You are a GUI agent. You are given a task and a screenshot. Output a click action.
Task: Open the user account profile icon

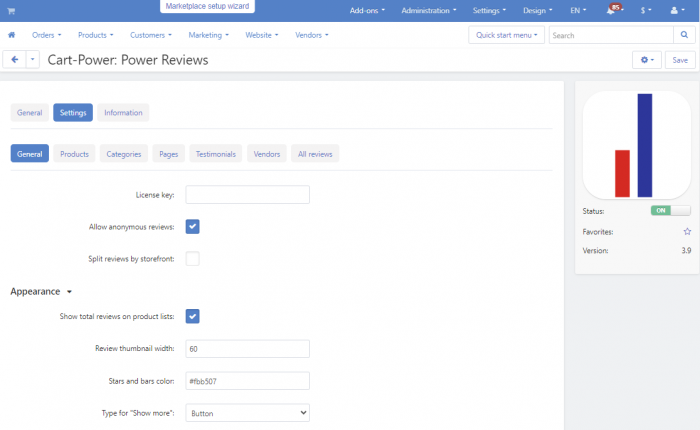677,10
